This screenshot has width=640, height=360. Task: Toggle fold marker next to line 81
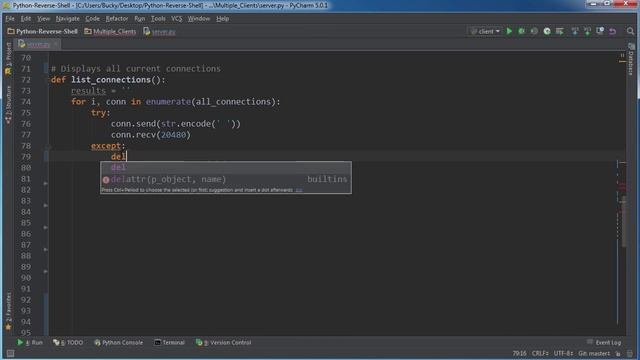(46, 184)
